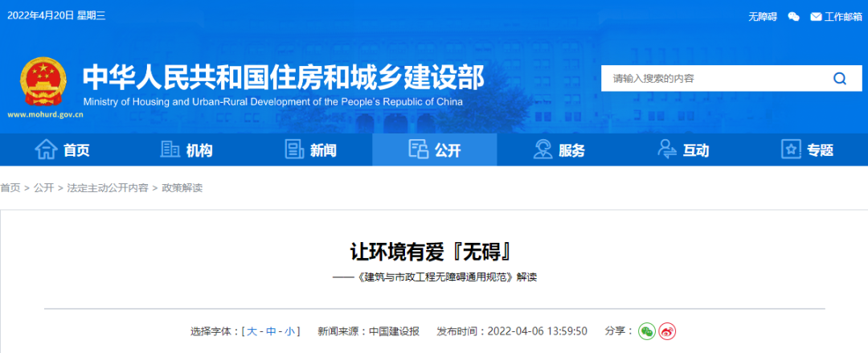Click the English ministry name text
Screen dimensions: 868x353
point(273,102)
